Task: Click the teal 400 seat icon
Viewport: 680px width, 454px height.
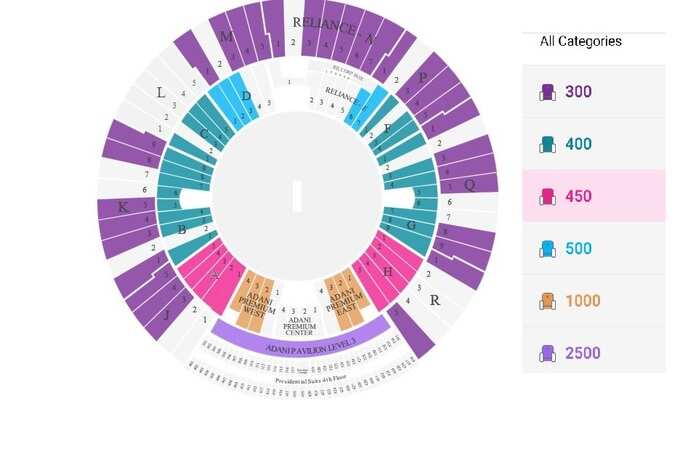Action: (547, 144)
